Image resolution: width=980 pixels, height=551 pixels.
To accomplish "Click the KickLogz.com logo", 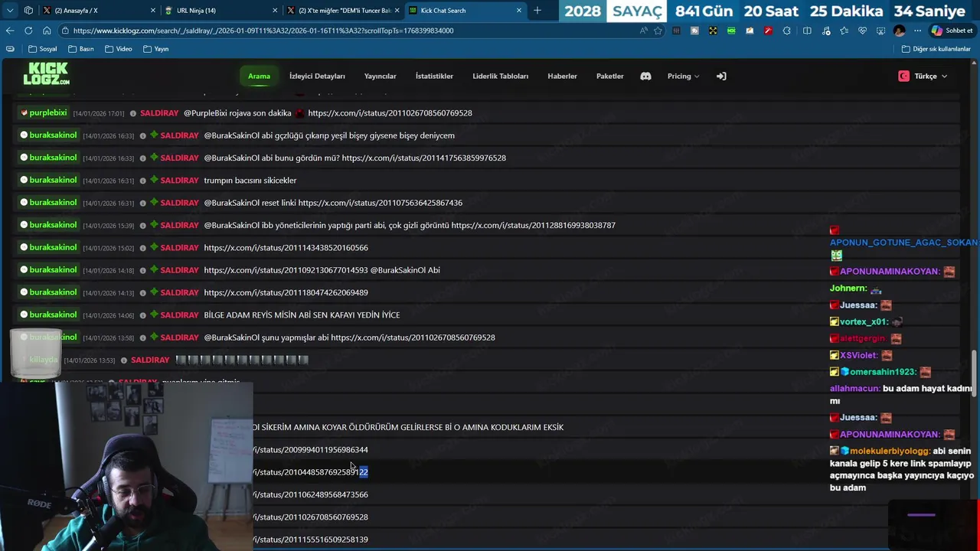I will [x=46, y=73].
